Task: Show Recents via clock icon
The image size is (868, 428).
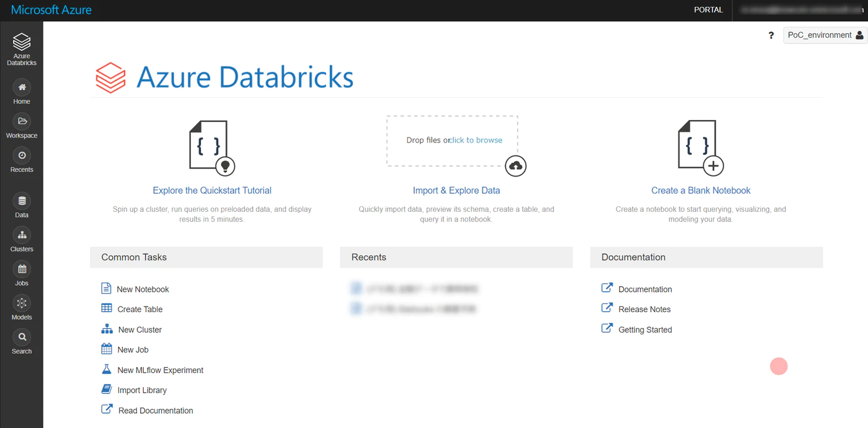Action: coord(22,155)
